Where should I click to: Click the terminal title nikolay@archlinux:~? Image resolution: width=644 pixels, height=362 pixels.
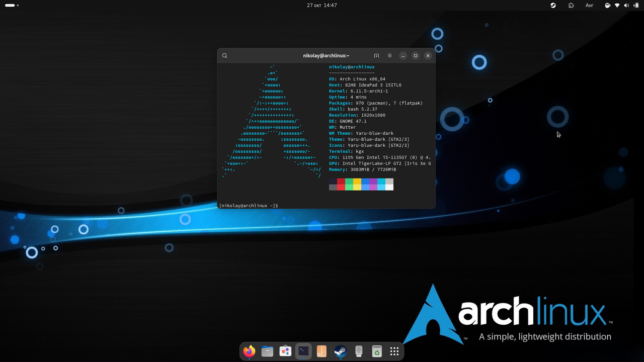pyautogui.click(x=326, y=56)
